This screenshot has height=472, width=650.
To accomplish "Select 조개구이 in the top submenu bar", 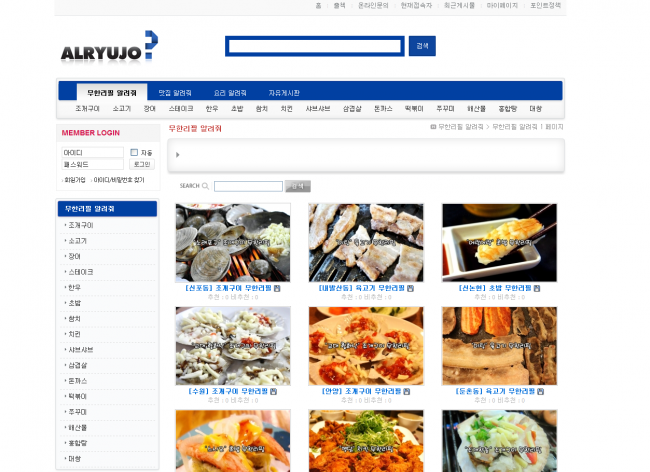I will coord(87,109).
